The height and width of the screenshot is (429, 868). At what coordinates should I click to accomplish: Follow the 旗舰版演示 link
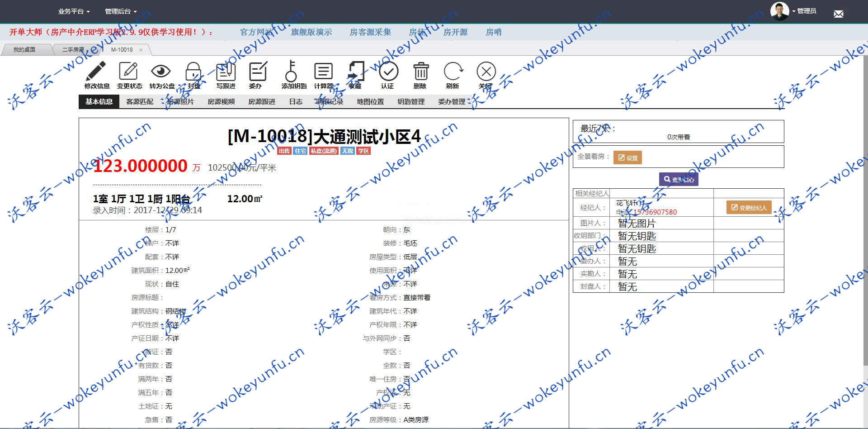tap(311, 32)
